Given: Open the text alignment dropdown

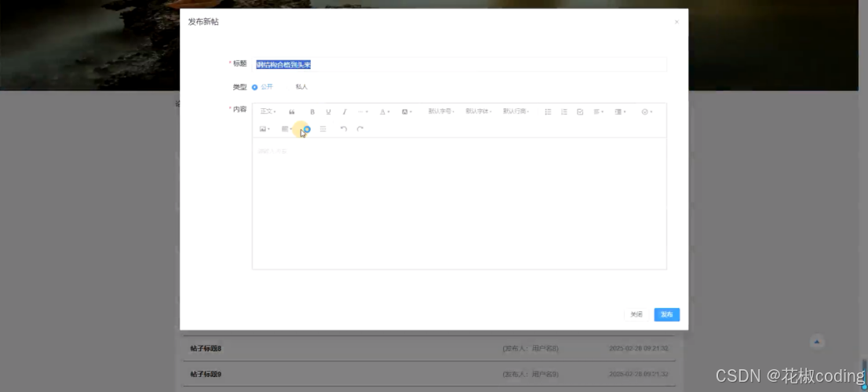Looking at the screenshot, I should (x=598, y=111).
